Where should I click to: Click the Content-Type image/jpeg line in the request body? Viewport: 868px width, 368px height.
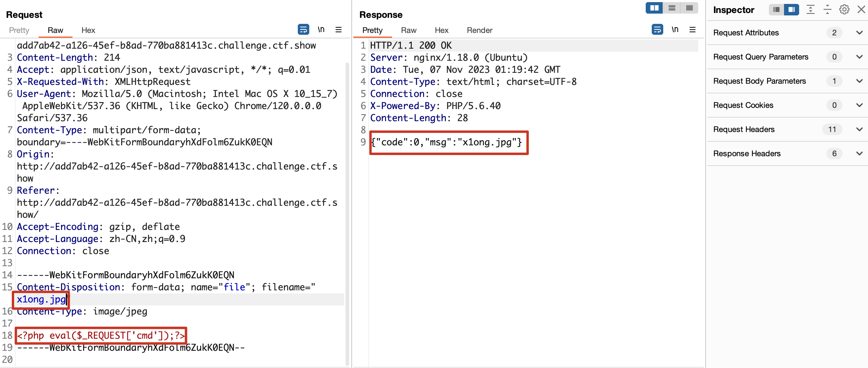click(82, 311)
